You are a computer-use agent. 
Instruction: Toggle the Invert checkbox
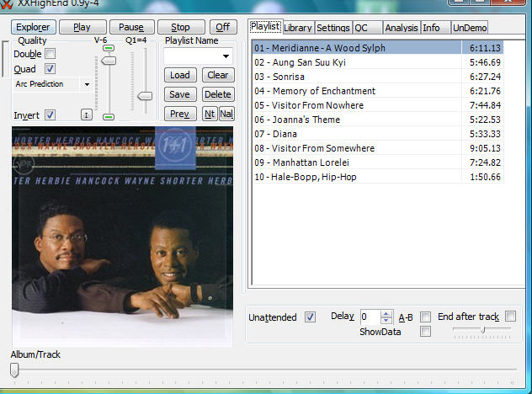[51, 114]
